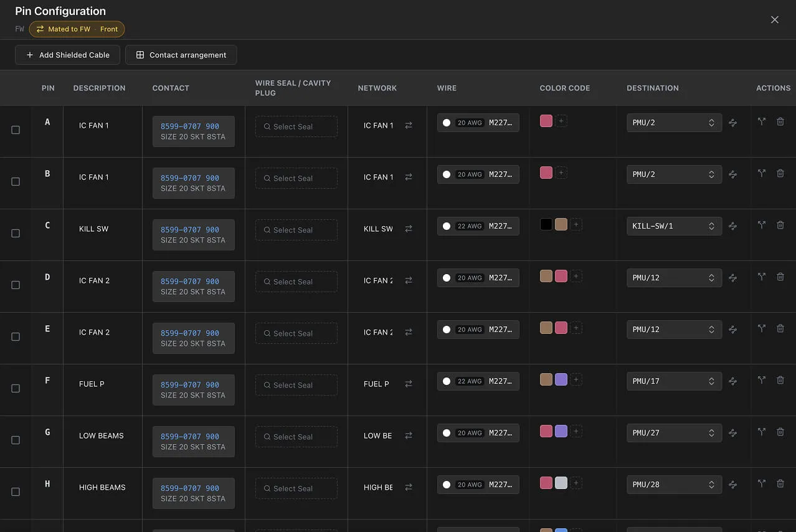Add another color to pin C color code
796x532 pixels.
576,224
